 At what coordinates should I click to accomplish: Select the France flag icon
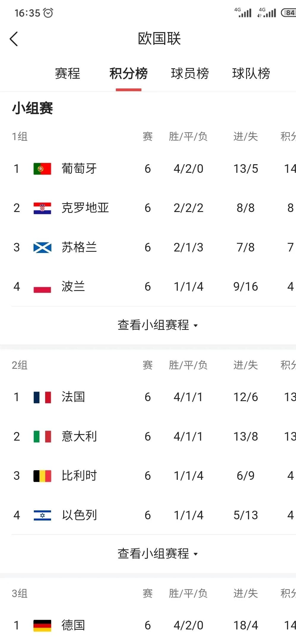(x=42, y=397)
